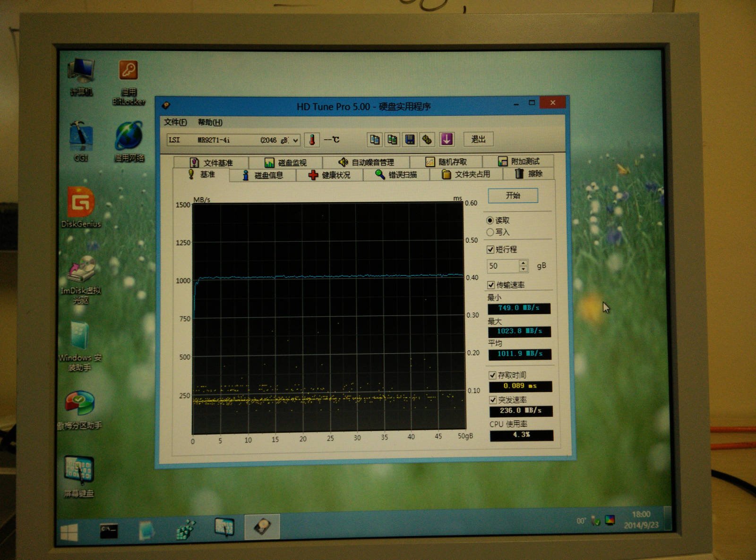Open the 计算机 desktop icon
Image resolution: width=756 pixels, height=560 pixels.
point(81,77)
